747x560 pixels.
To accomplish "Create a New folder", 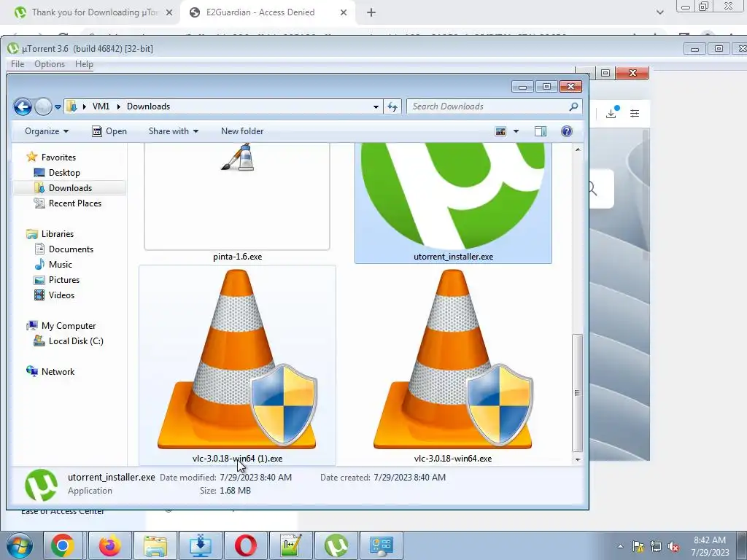I will (x=242, y=131).
